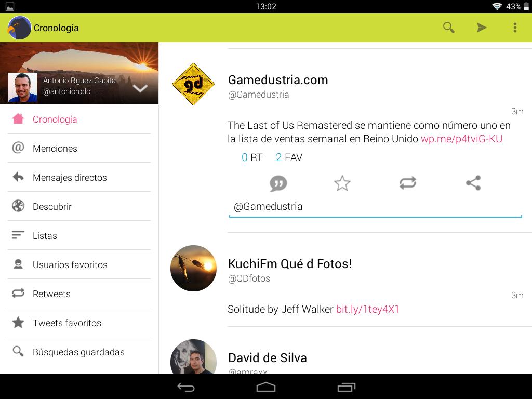Open link bit.ly/1tey4X1
The height and width of the screenshot is (399, 532).
click(367, 309)
